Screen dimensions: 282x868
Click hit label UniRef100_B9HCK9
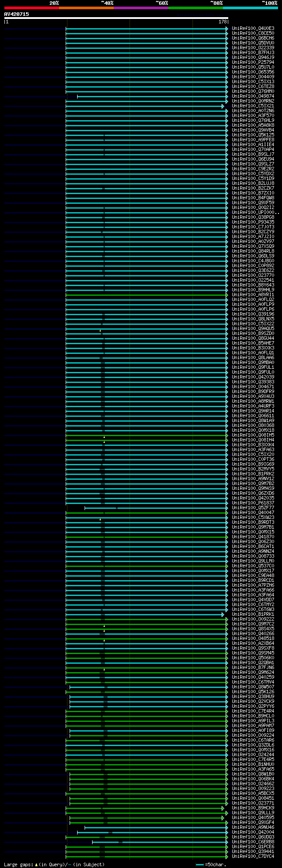(x=253, y=808)
